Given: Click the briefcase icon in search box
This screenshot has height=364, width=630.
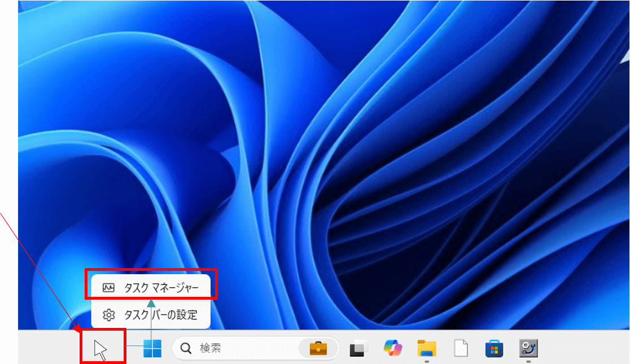Looking at the screenshot, I should click(x=318, y=349).
